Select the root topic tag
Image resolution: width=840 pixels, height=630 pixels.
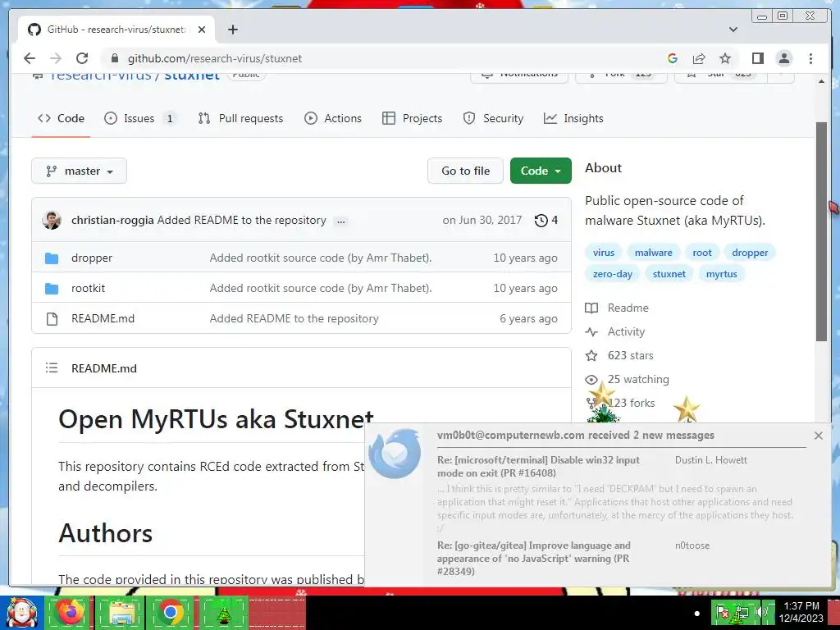pos(702,253)
